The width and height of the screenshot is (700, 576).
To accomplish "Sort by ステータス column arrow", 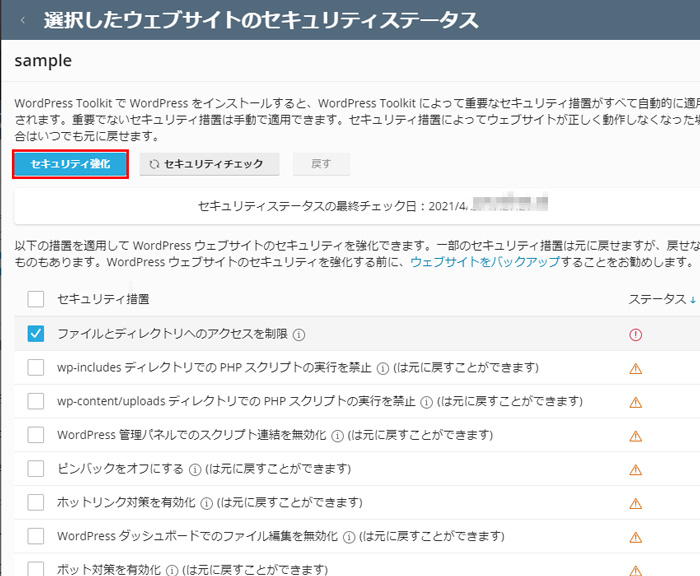I will (x=693, y=299).
